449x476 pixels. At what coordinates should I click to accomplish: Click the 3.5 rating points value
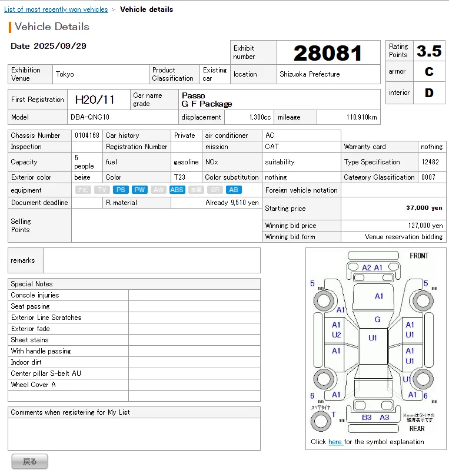coord(429,51)
